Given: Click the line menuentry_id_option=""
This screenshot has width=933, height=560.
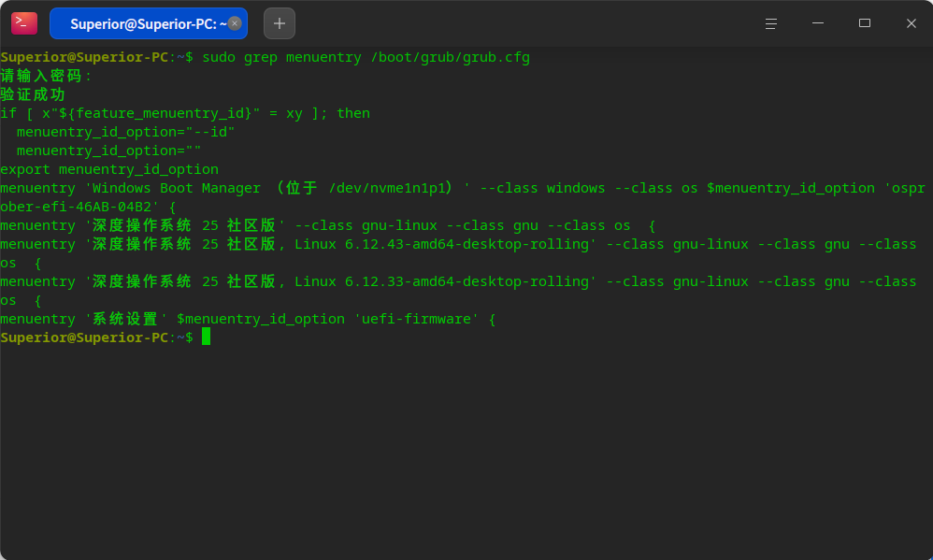Looking at the screenshot, I should point(108,151).
